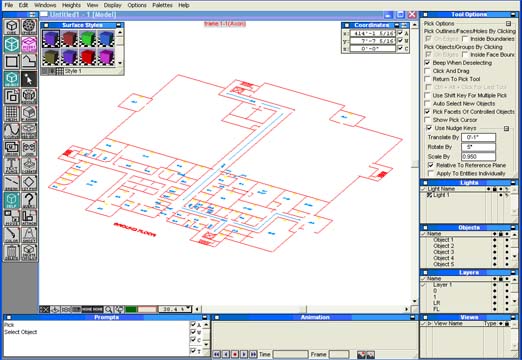Open the zoom percentage dropdown

[189, 309]
